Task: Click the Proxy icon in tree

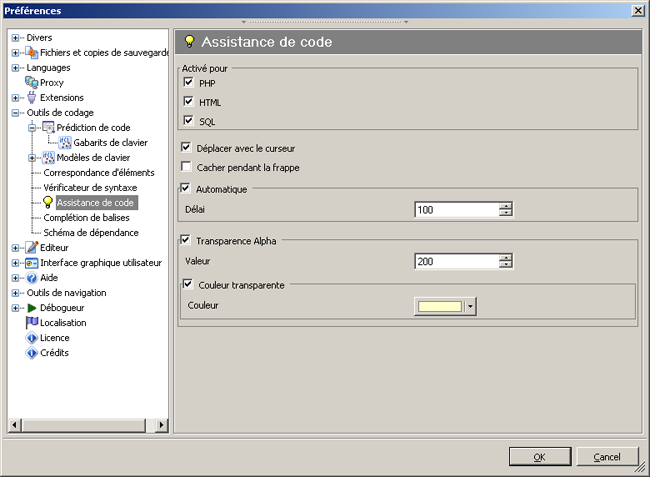Action: (x=31, y=83)
